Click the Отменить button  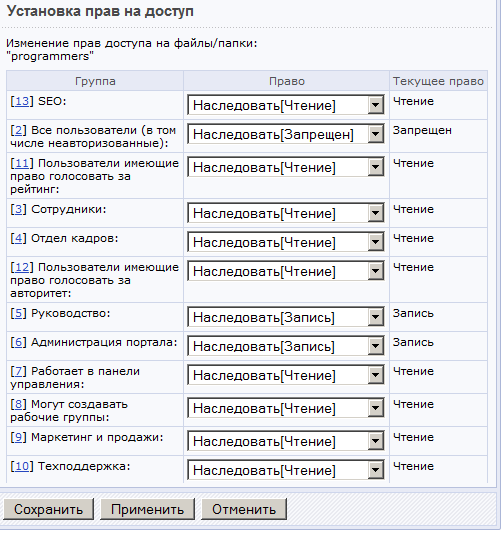(244, 509)
